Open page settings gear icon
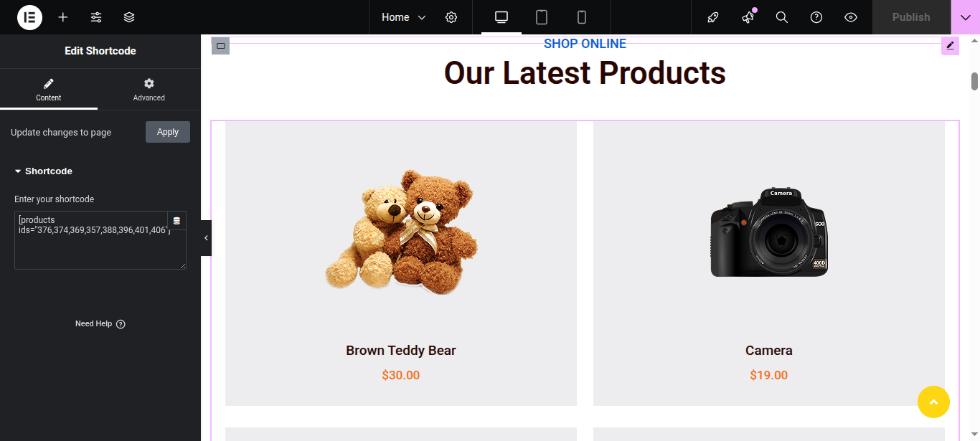 coord(451,17)
